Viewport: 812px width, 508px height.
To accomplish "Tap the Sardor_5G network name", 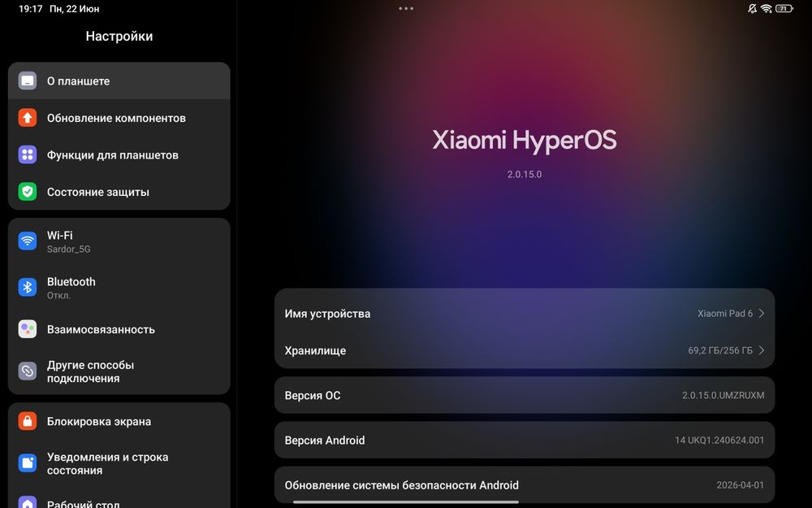I will [x=69, y=250].
